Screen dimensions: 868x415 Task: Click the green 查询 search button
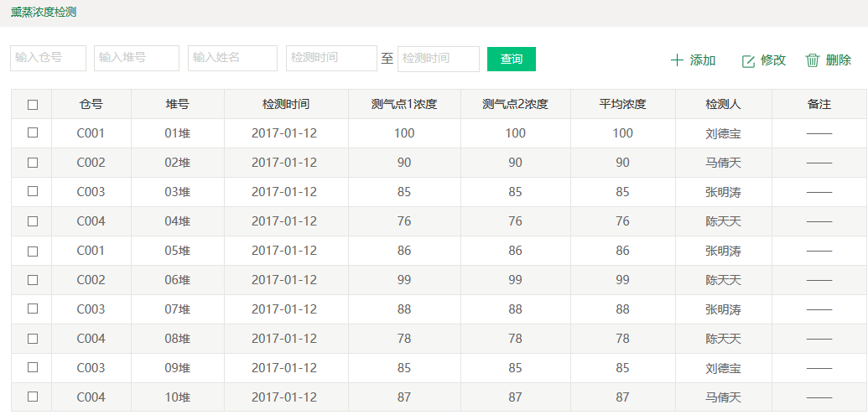(512, 60)
